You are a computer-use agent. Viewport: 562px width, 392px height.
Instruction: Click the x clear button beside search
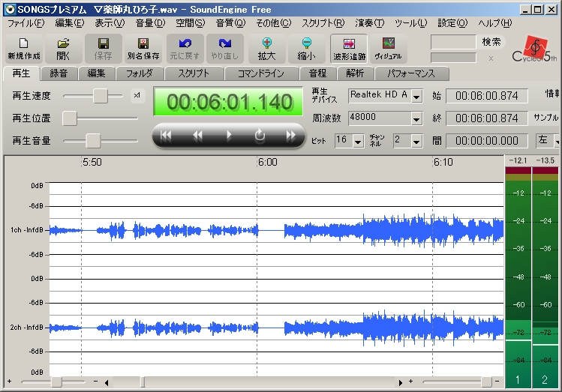click(x=491, y=58)
